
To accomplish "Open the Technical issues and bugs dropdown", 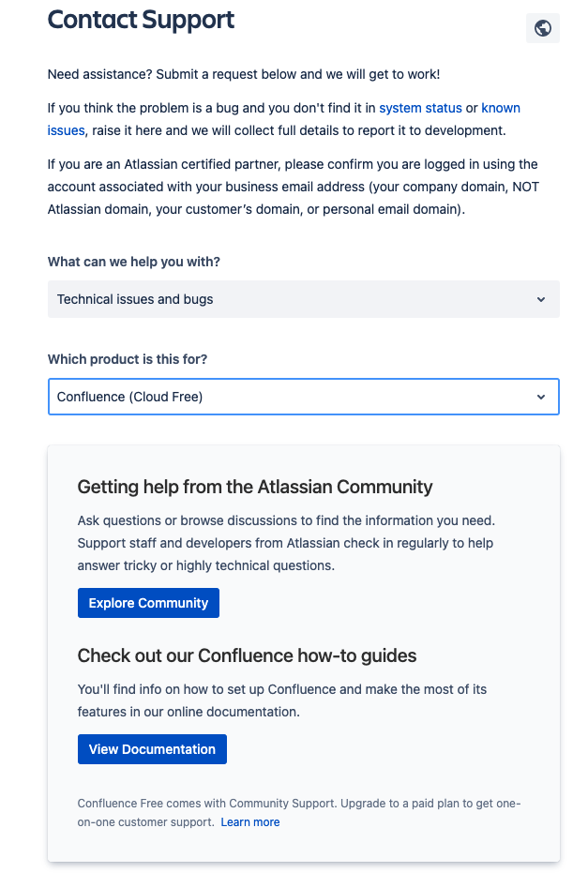I will pos(304,299).
